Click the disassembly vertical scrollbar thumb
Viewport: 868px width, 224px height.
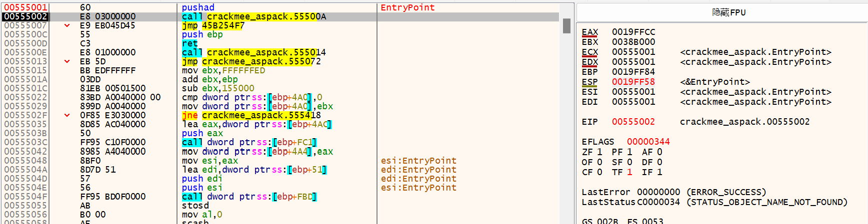pyautogui.click(x=566, y=25)
